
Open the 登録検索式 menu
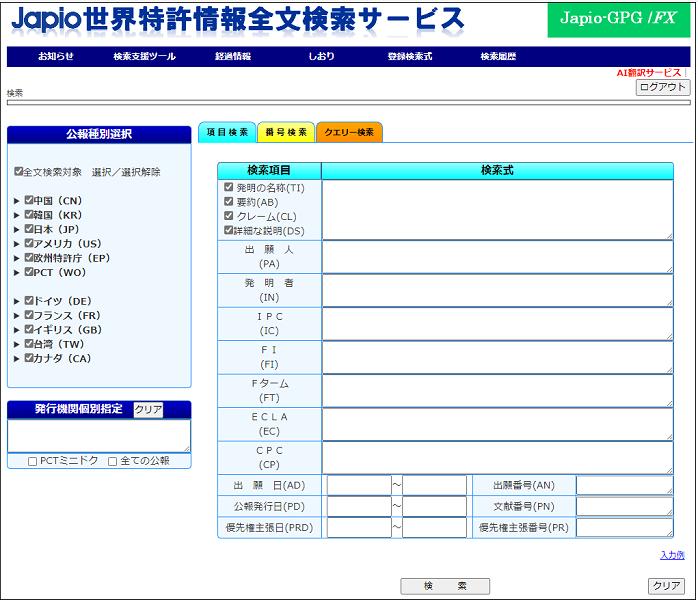coord(410,57)
